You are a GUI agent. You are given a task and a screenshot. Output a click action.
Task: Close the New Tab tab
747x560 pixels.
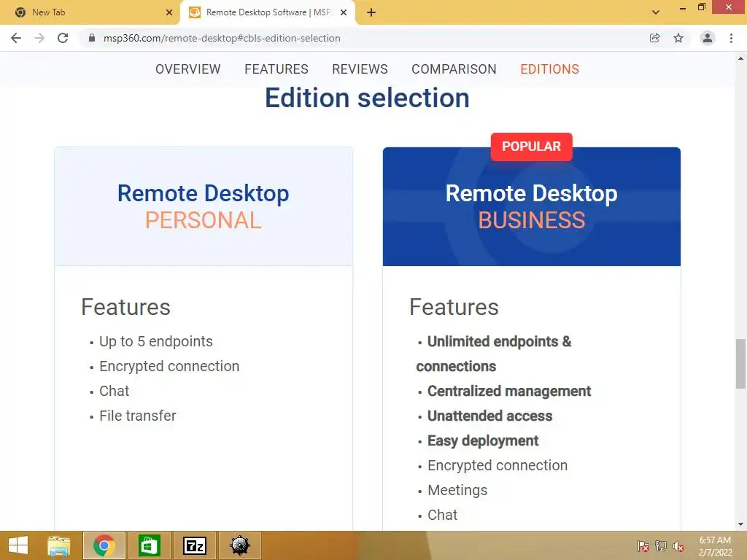pos(169,12)
